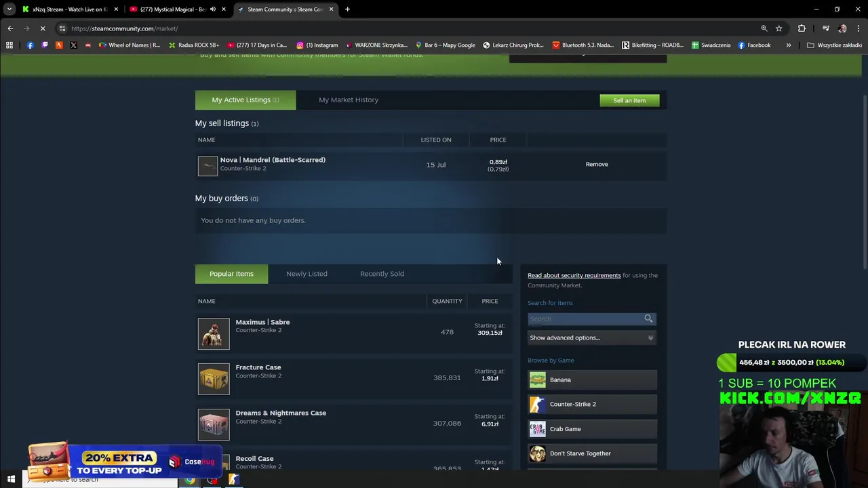Open Dreams & Nightmares Case link
The width and height of the screenshot is (868, 488).
pyautogui.click(x=281, y=413)
